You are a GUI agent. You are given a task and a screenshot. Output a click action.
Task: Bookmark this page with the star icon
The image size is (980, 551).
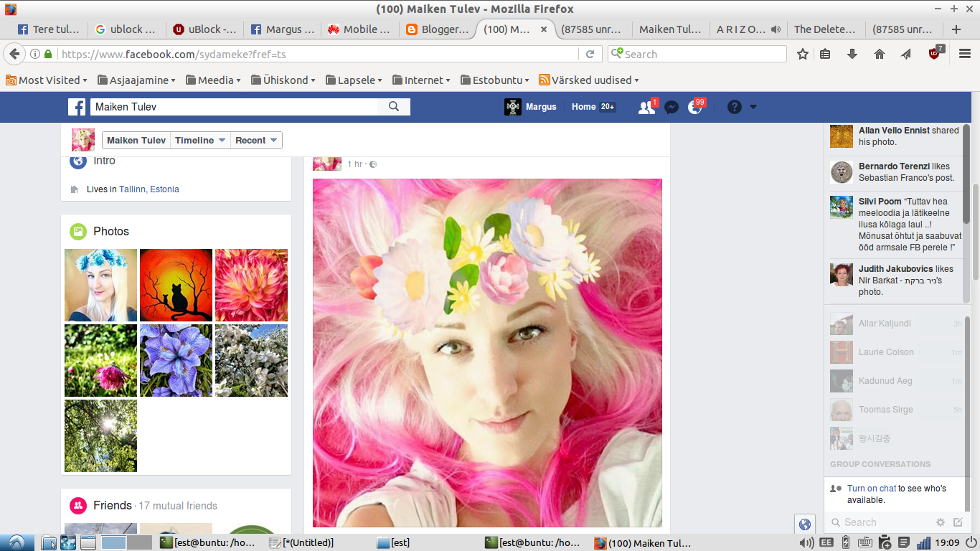coord(803,54)
